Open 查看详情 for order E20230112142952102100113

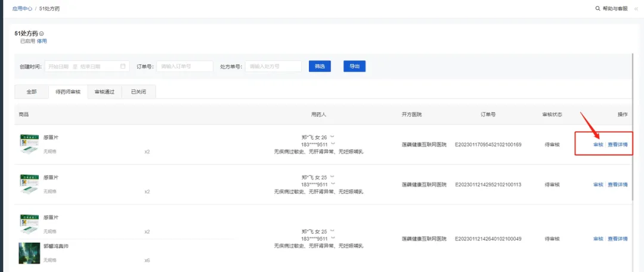click(x=618, y=185)
